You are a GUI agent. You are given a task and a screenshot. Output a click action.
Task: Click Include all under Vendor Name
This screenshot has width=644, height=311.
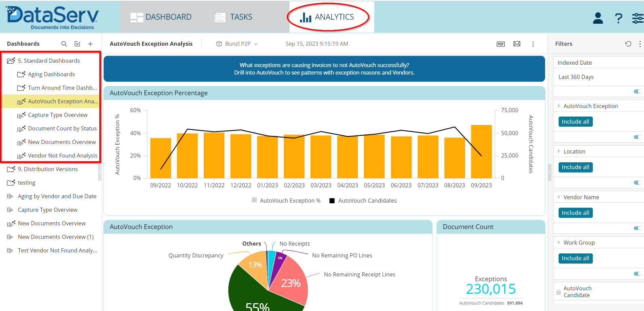pos(576,213)
